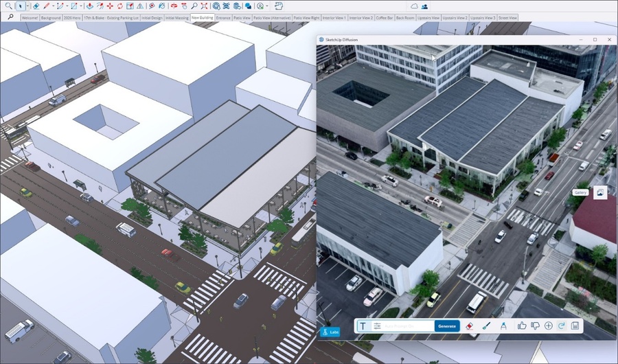Click the thumbs up icon
Image resolution: width=618 pixels, height=364 pixels.
tap(522, 326)
